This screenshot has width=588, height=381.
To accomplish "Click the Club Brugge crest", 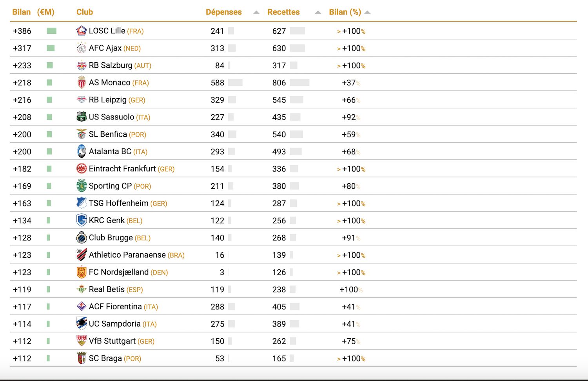I will point(82,237).
